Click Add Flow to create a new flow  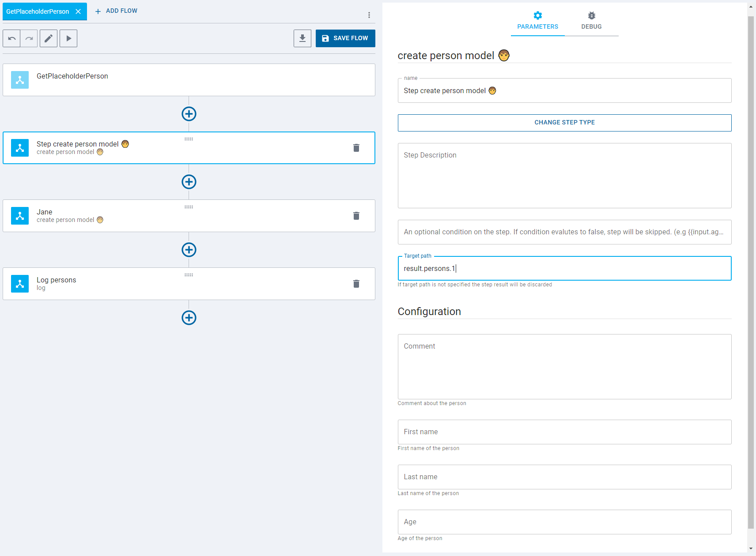[x=117, y=11]
